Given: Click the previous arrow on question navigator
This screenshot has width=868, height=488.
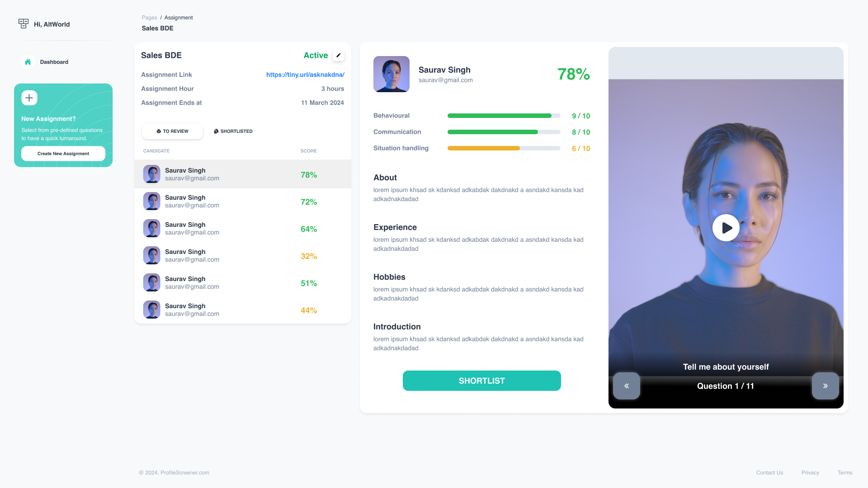Looking at the screenshot, I should [x=626, y=385].
